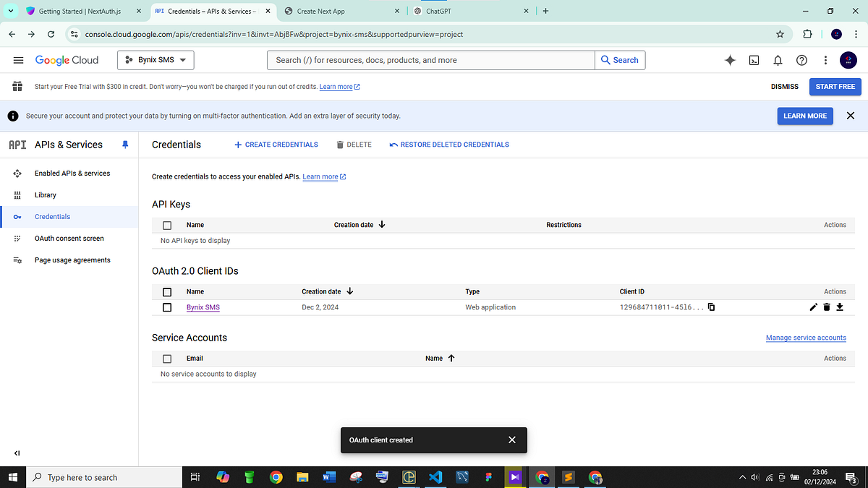Open Cloud Shell terminal
Screen dimensions: 868x488
click(754, 60)
